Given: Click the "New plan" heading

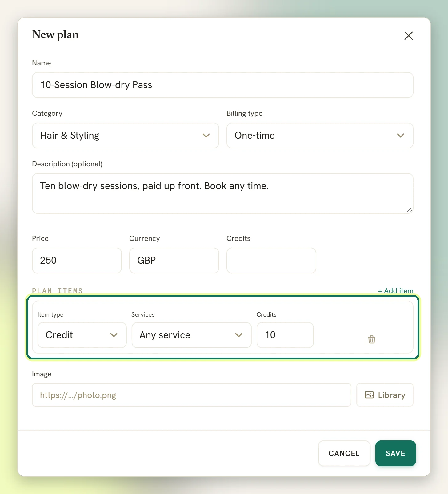Looking at the screenshot, I should pos(55,35).
